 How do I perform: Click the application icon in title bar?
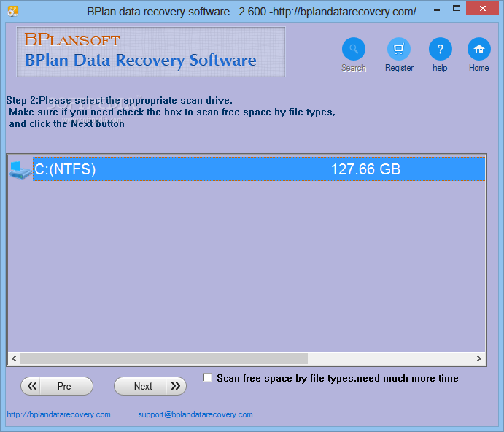[13, 12]
